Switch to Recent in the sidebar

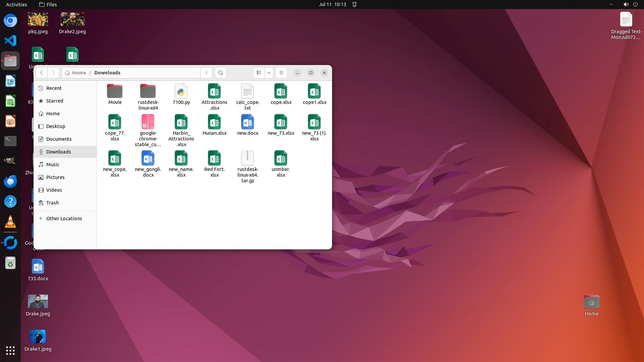[54, 88]
